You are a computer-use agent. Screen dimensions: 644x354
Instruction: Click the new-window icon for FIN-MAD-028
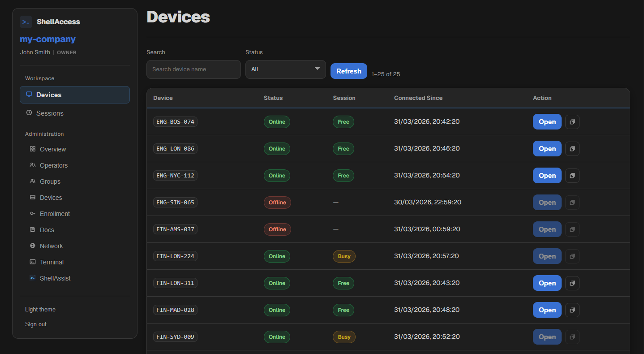click(572, 310)
